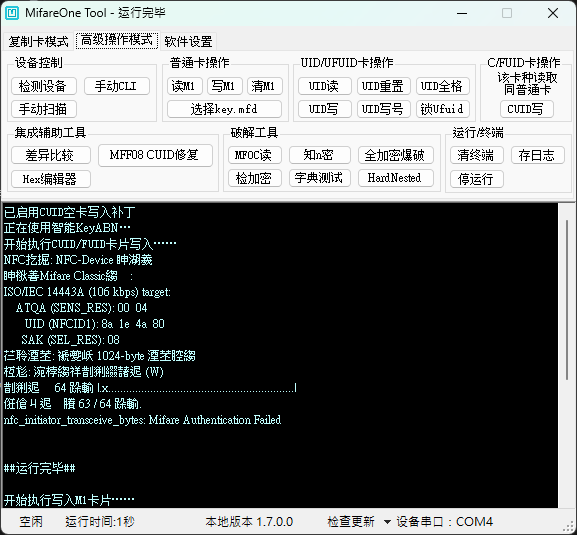Open the 高级操作模式 tab

[117, 40]
